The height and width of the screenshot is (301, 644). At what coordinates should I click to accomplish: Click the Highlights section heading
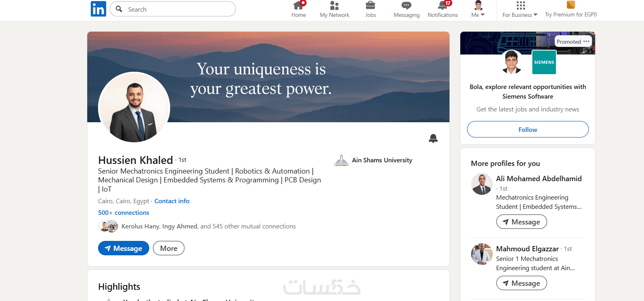(119, 287)
